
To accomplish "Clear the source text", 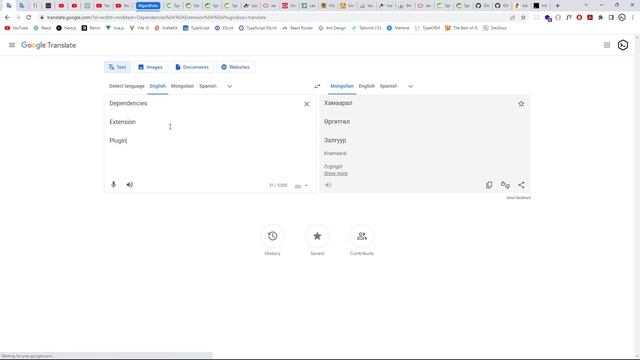I will pyautogui.click(x=307, y=104).
